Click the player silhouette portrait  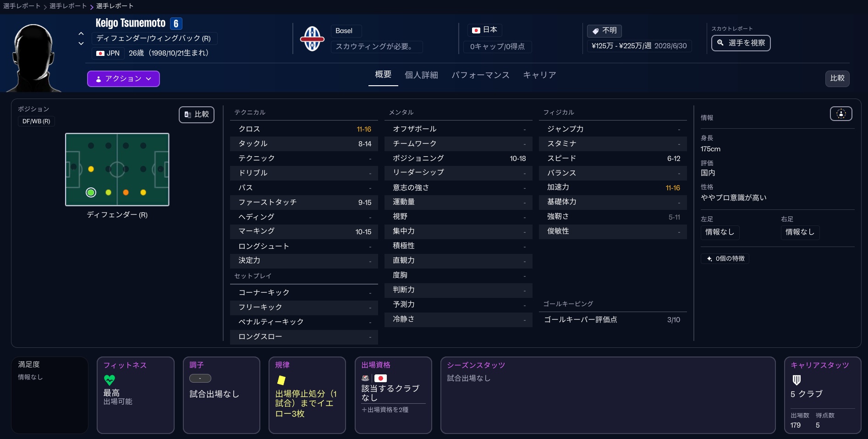click(33, 57)
